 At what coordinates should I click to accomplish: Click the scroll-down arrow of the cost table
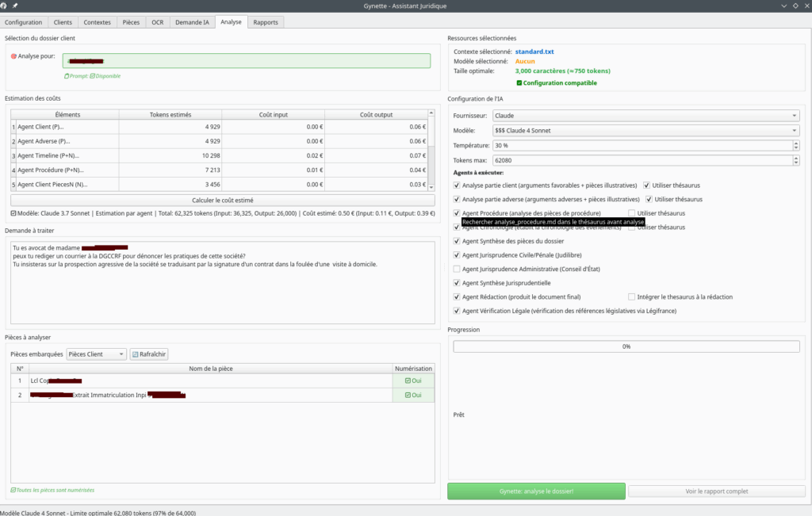431,189
